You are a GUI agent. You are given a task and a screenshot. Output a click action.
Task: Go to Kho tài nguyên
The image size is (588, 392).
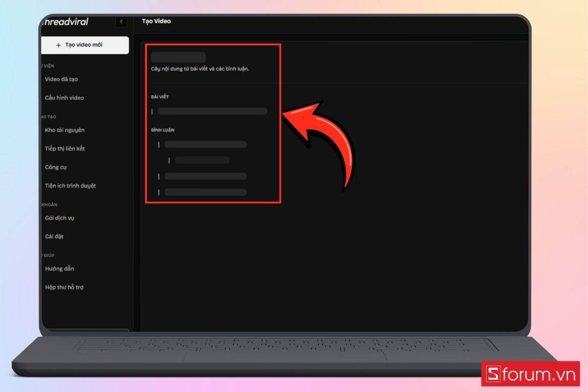65,130
